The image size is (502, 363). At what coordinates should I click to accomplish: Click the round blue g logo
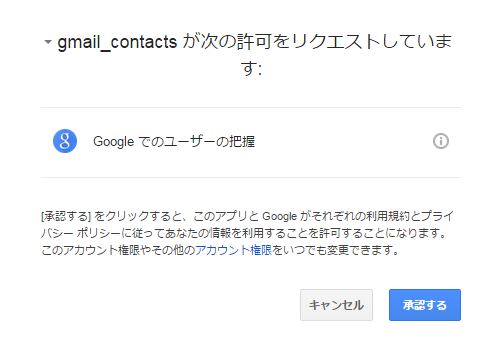(x=65, y=141)
